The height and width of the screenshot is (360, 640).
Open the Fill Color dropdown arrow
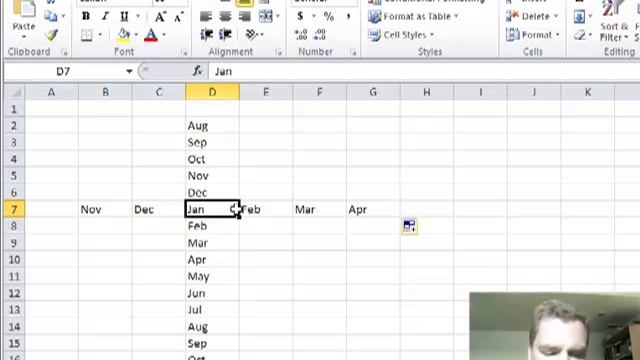[136, 35]
